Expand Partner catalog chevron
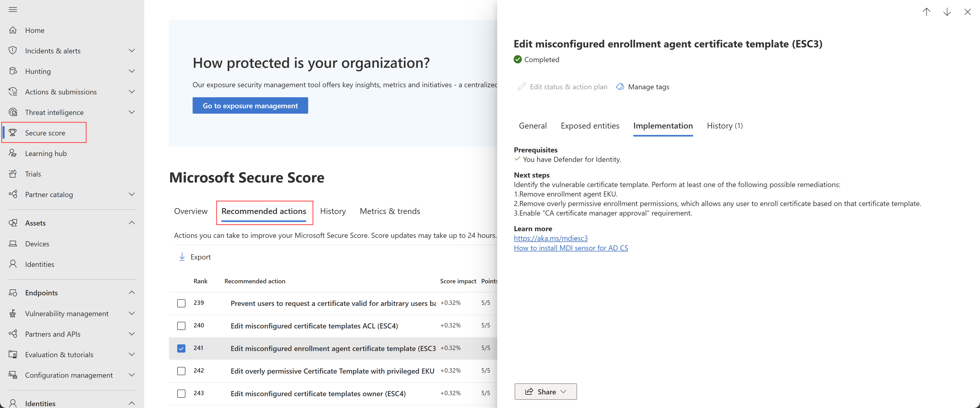The image size is (980, 408). click(132, 194)
